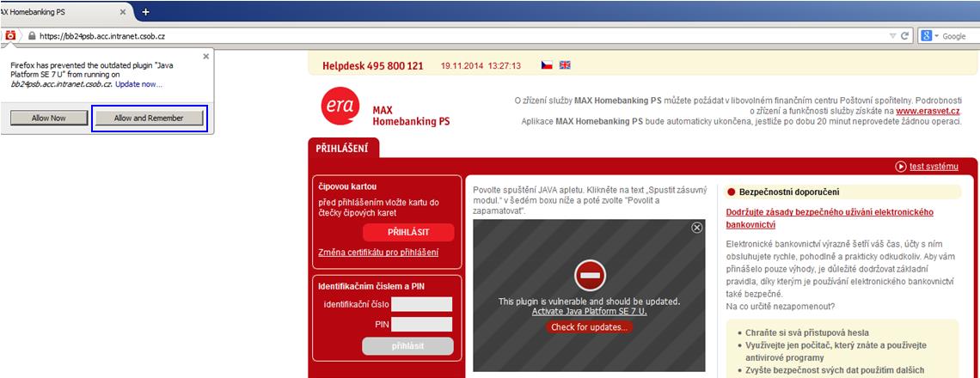The width and height of the screenshot is (980, 378).
Task: Click the Bezpečnostní doporučení heading
Action: coord(789,192)
